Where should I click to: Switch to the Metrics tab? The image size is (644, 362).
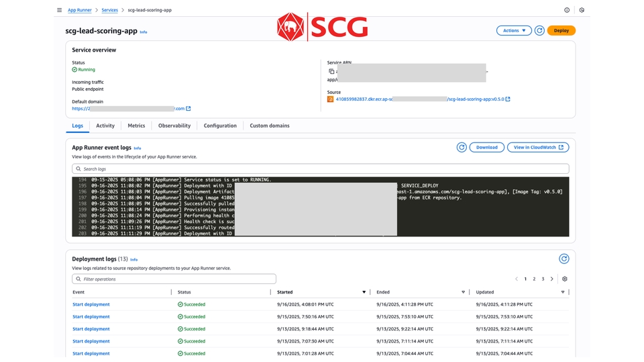click(x=136, y=126)
